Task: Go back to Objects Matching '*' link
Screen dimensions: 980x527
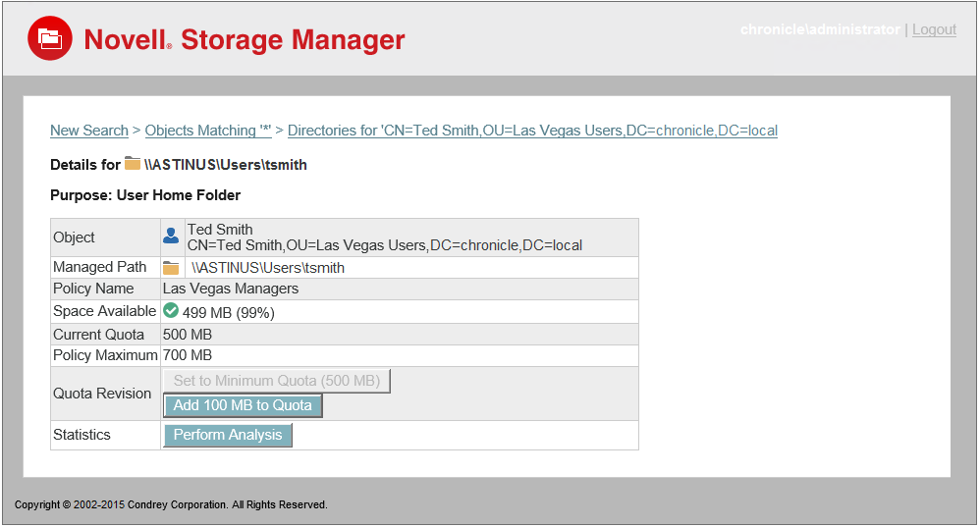Action: [x=208, y=131]
